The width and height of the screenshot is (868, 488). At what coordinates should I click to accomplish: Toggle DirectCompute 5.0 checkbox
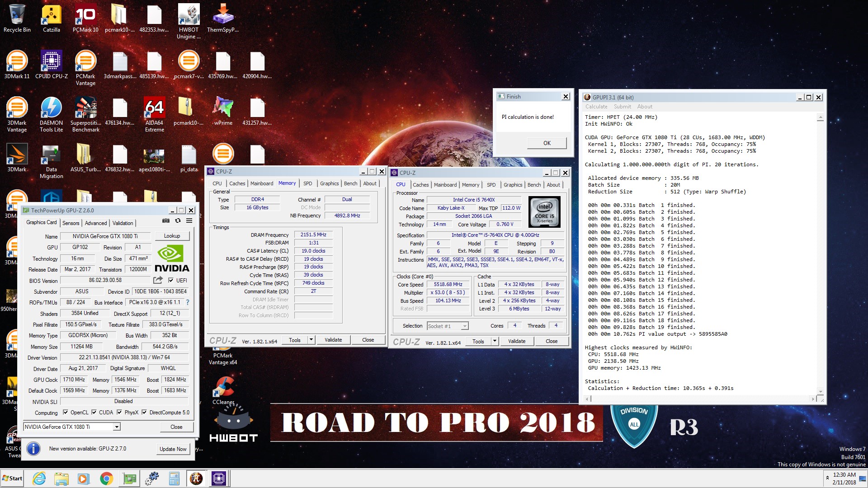click(x=144, y=412)
